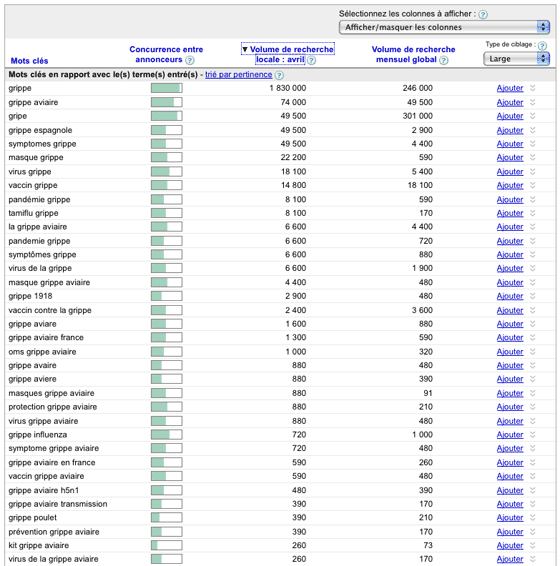Click 'Ajouter' for 'kit grippe aviaire'
The width and height of the screenshot is (560, 566).
click(x=510, y=545)
